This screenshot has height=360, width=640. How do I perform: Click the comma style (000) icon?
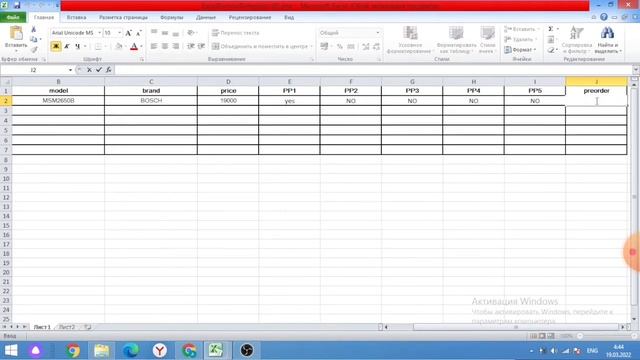(x=351, y=47)
